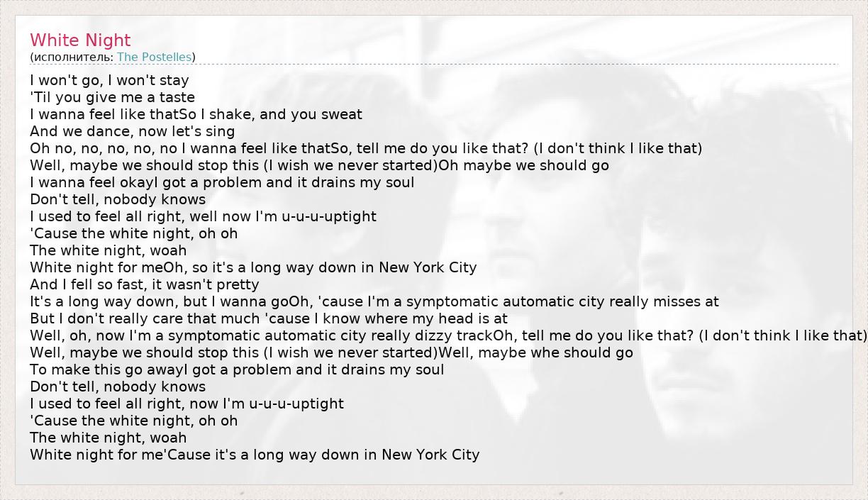Click the line 'And we dance, now let's sing'

tap(132, 131)
